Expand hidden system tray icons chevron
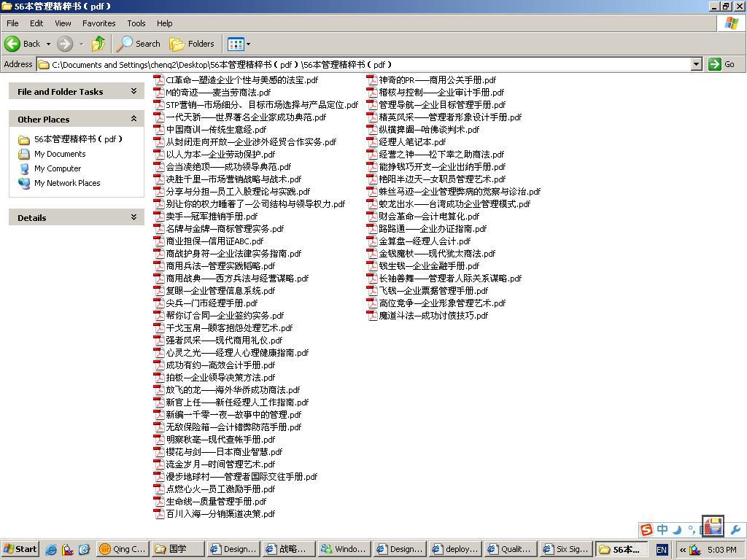The width and height of the screenshot is (747, 560). (682, 550)
